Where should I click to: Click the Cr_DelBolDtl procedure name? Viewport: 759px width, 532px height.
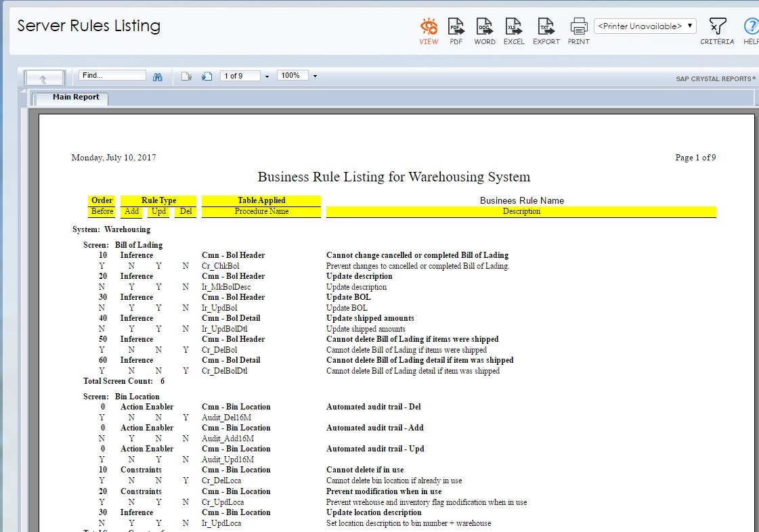coord(224,371)
